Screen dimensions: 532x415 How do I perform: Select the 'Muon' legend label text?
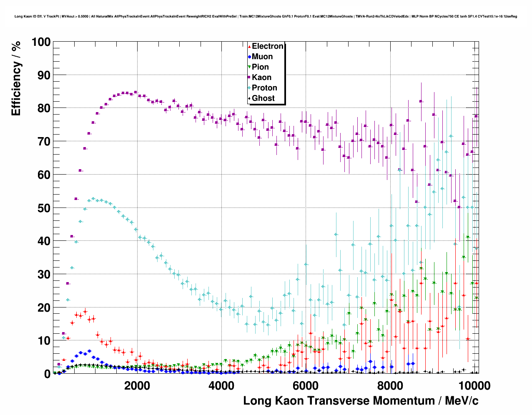tap(262, 57)
